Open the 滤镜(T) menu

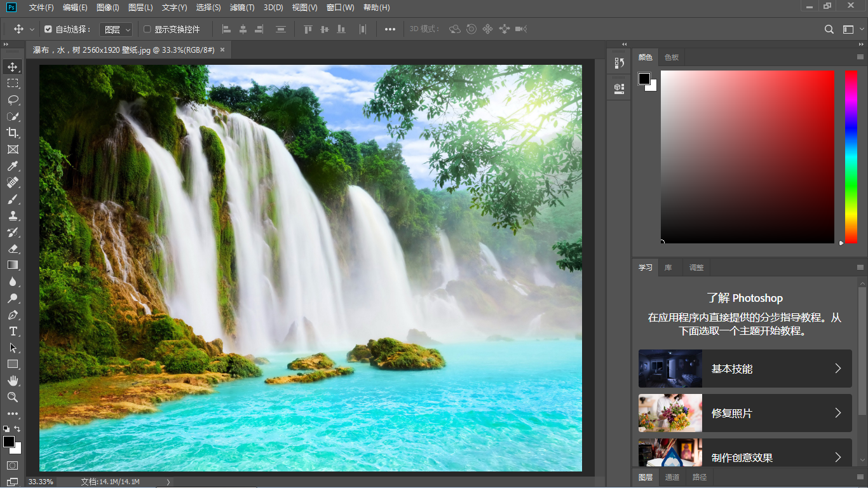241,8
